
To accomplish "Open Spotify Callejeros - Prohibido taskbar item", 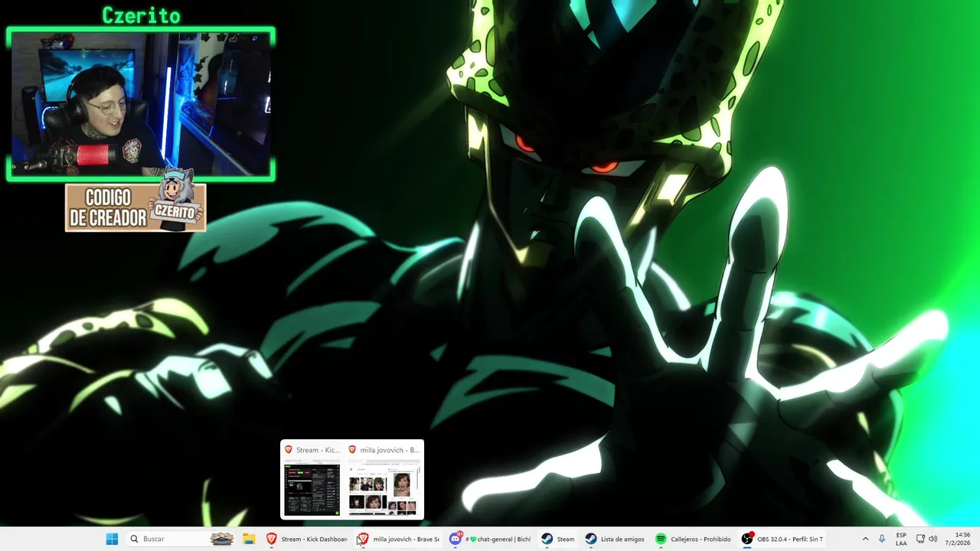I will 694,539.
